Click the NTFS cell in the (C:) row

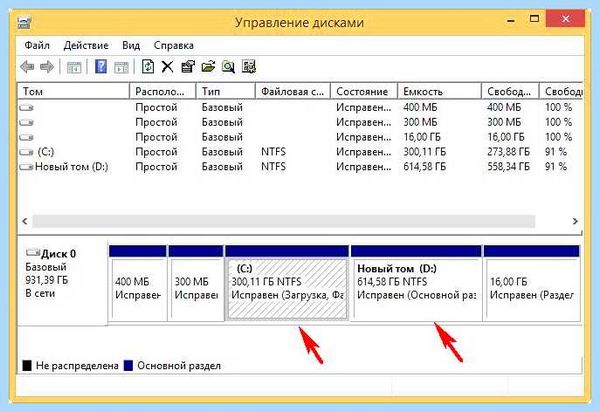[273, 152]
